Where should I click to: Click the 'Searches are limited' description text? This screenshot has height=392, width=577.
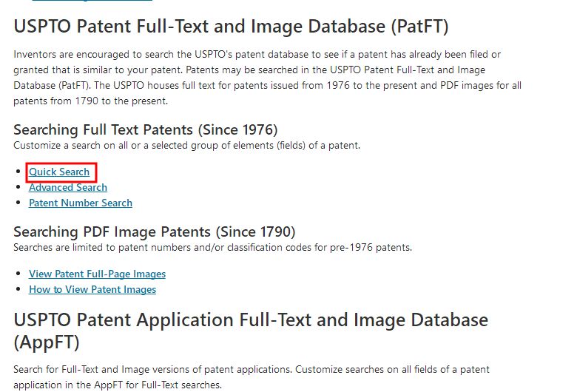tap(213, 247)
